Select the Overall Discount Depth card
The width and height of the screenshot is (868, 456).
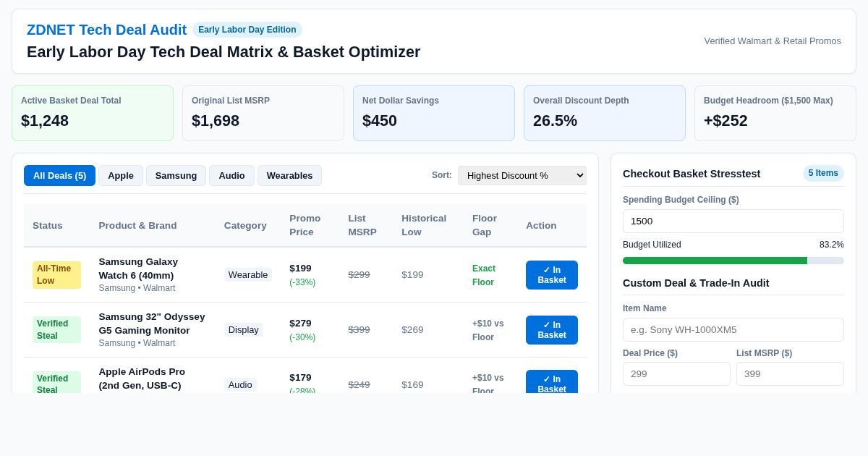(x=605, y=113)
